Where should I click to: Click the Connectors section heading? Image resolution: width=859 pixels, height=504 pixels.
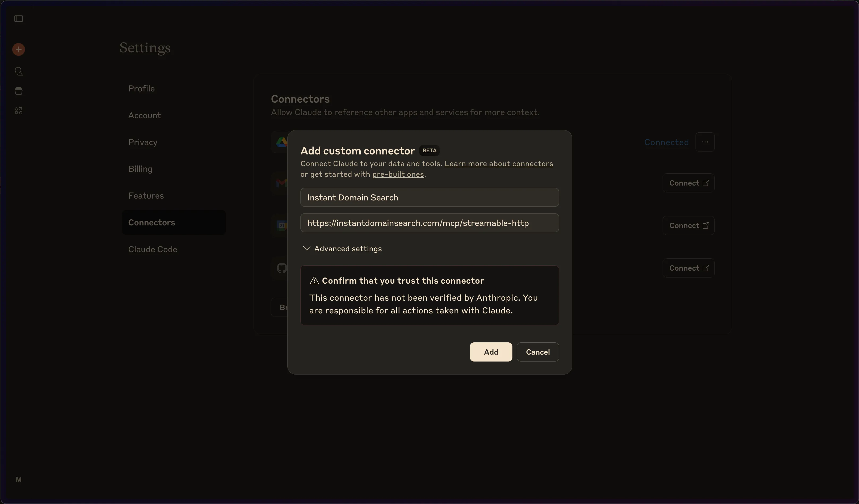[300, 99]
